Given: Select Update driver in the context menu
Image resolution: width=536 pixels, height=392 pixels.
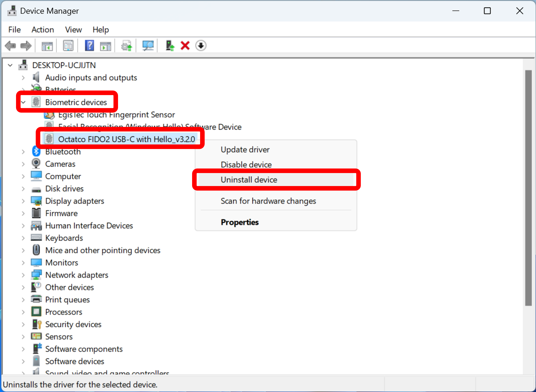Looking at the screenshot, I should point(245,150).
